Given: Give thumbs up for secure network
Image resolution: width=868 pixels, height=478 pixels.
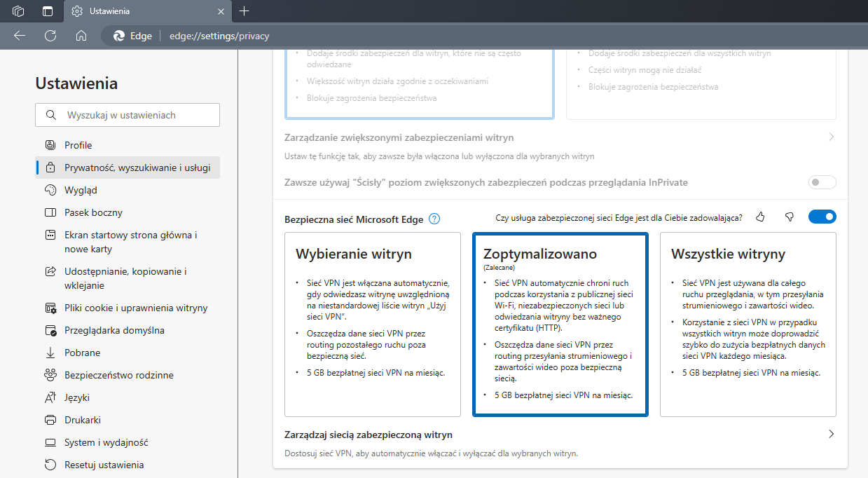Looking at the screenshot, I should (x=760, y=217).
